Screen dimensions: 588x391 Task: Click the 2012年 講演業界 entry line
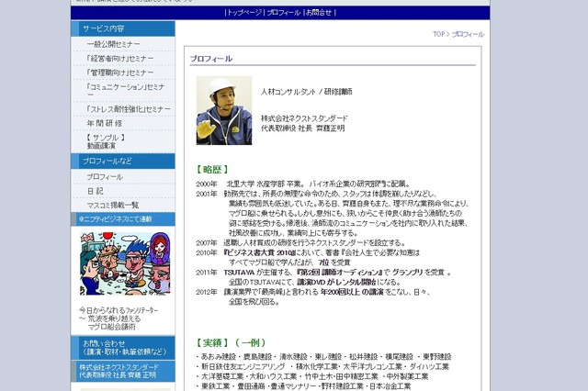[312, 292]
